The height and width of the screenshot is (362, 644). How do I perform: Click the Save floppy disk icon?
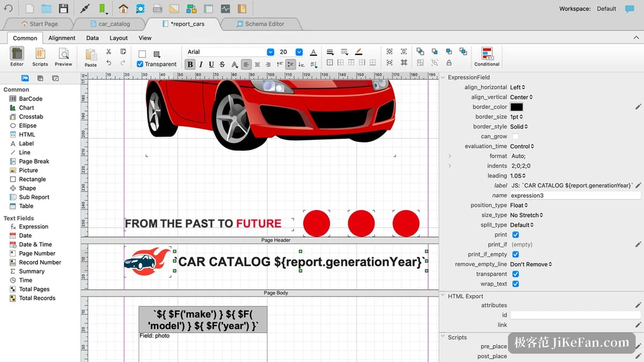(63, 9)
